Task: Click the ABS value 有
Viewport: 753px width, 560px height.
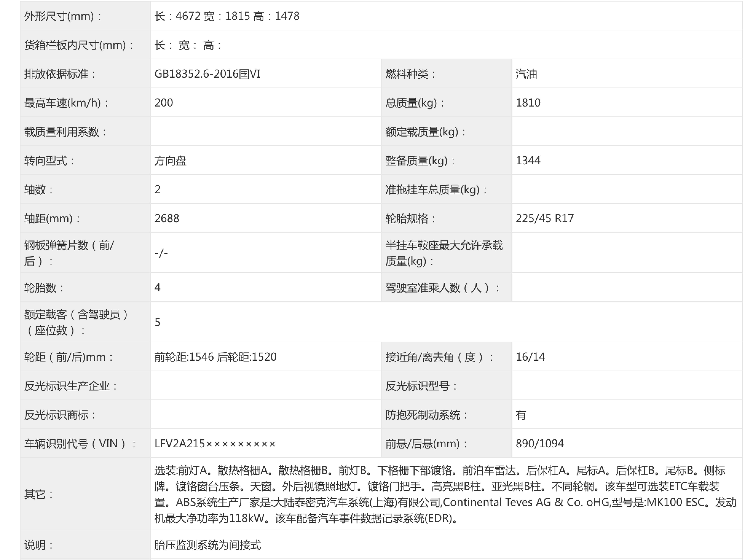Action: coord(521,414)
